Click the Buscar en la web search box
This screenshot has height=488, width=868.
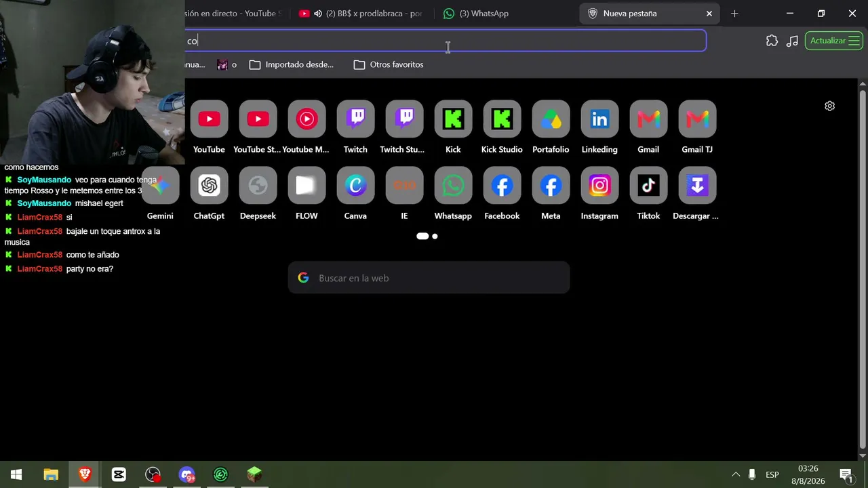[429, 278]
